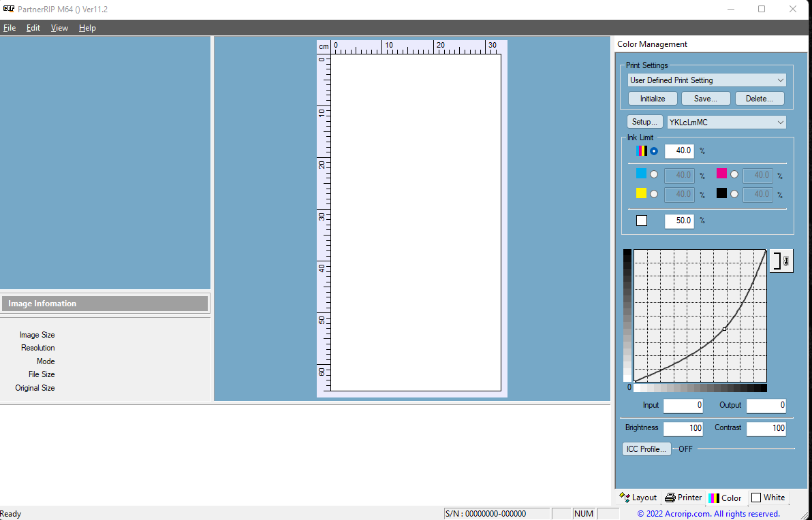Click the CMYK combined ink icon

coord(642,150)
